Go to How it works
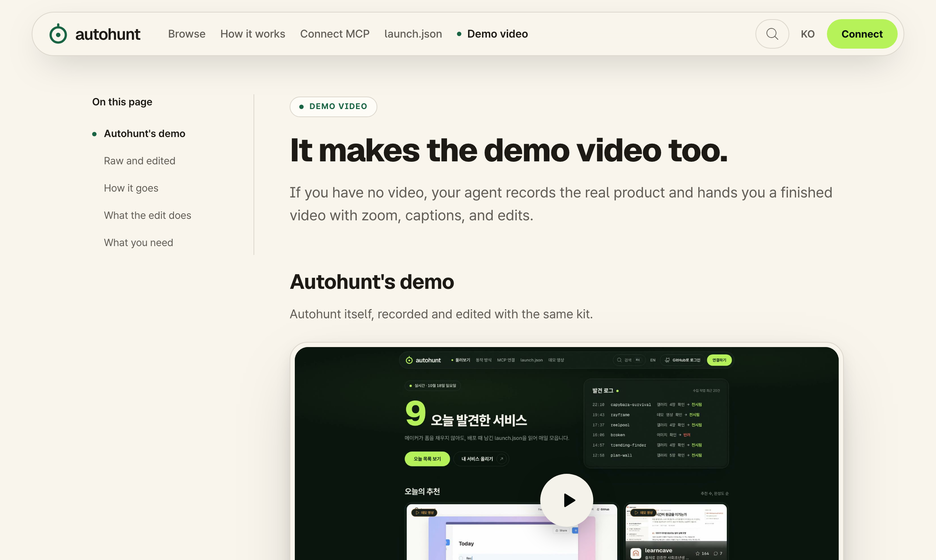 click(x=252, y=34)
